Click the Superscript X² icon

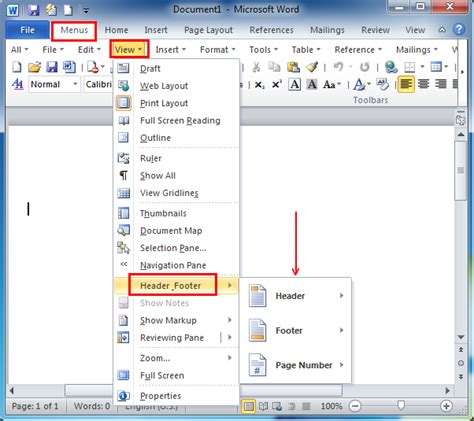click(277, 85)
